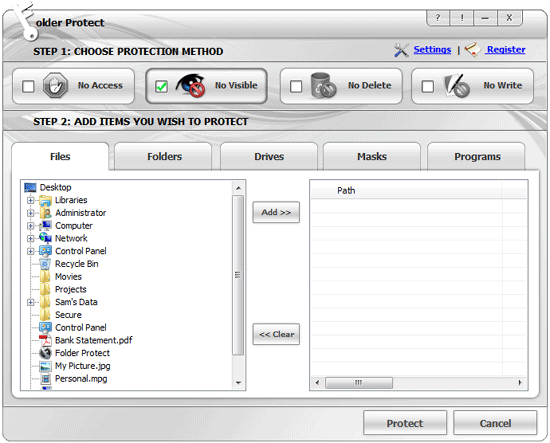
Task: Click the Settings wrench tools icon
Action: pyautogui.click(x=401, y=50)
